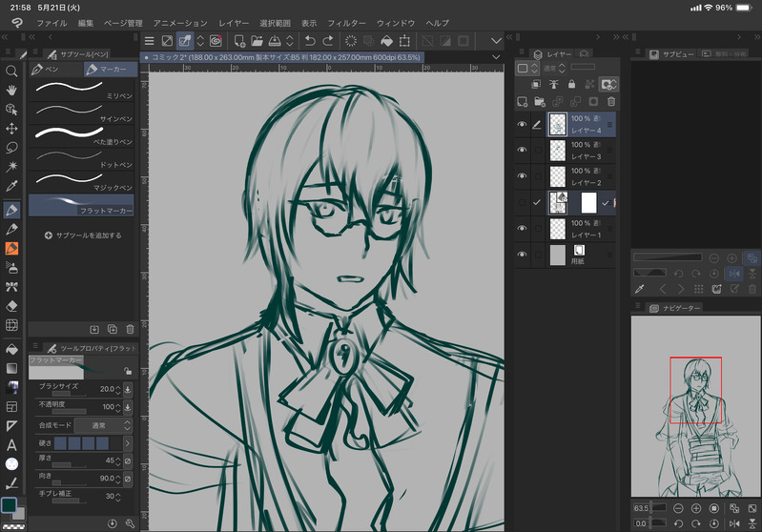Click the Lock layer padlock icon

coord(571,84)
